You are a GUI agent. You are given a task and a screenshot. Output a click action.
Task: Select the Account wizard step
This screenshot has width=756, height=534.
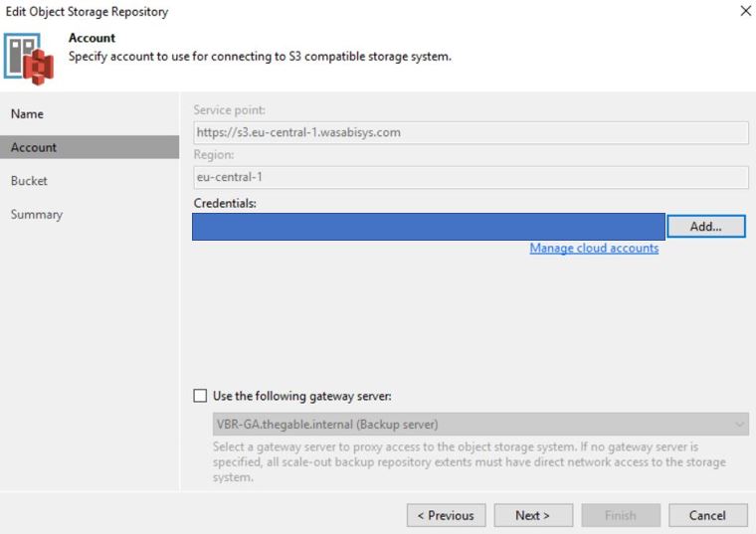[x=90, y=147]
